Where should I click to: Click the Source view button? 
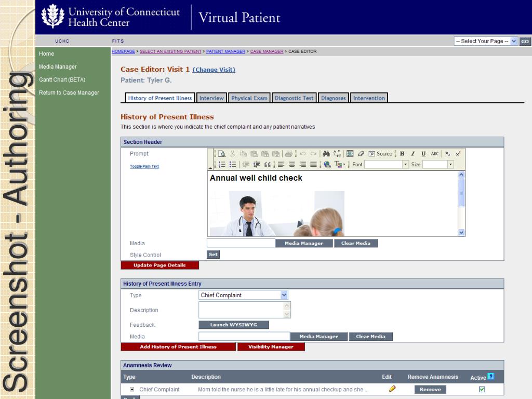pos(381,154)
